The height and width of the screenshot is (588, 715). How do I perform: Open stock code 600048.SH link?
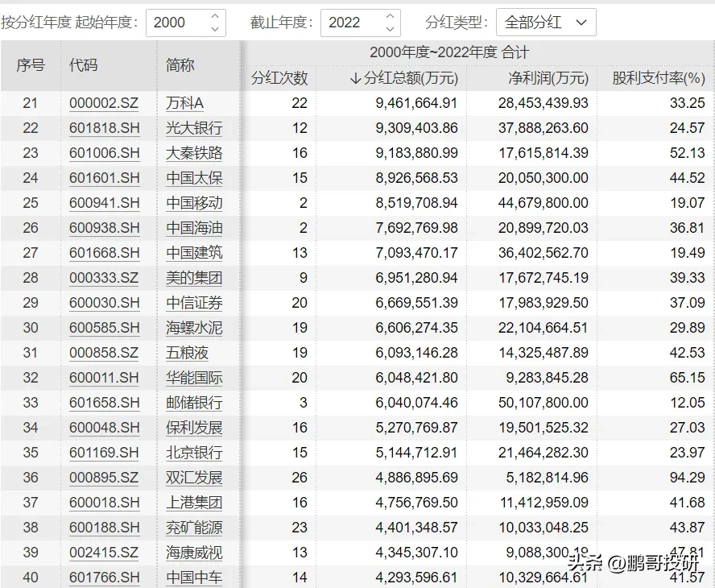(105, 428)
